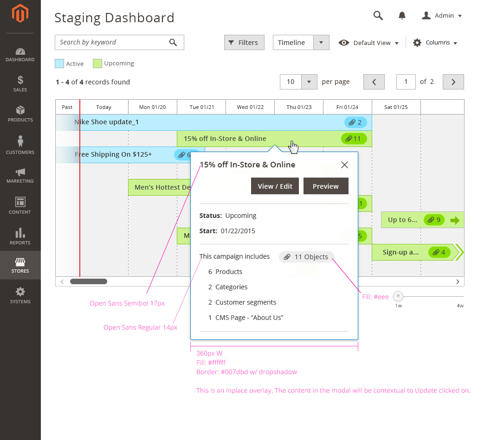Open the Dashboard section in sidebar

click(20, 55)
